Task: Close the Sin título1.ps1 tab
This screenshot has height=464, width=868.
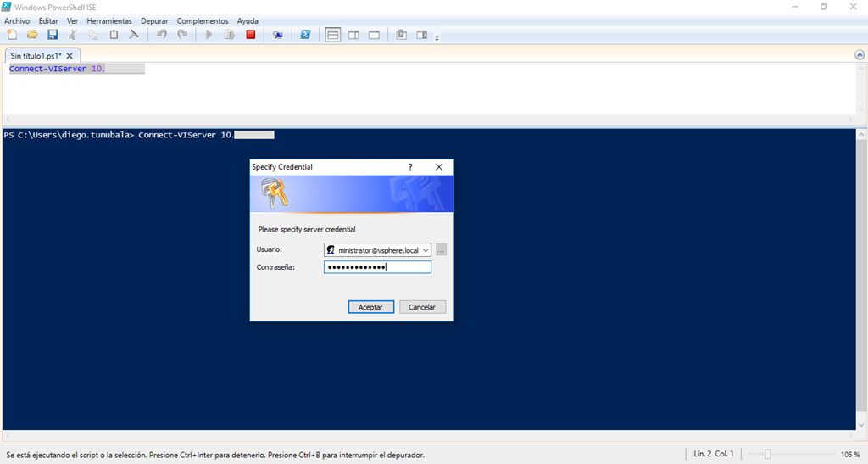Action: [x=70, y=56]
